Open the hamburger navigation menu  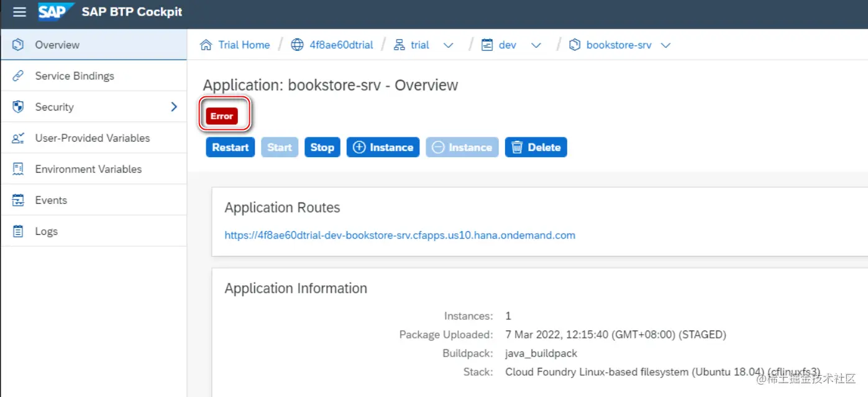pyautogui.click(x=19, y=12)
